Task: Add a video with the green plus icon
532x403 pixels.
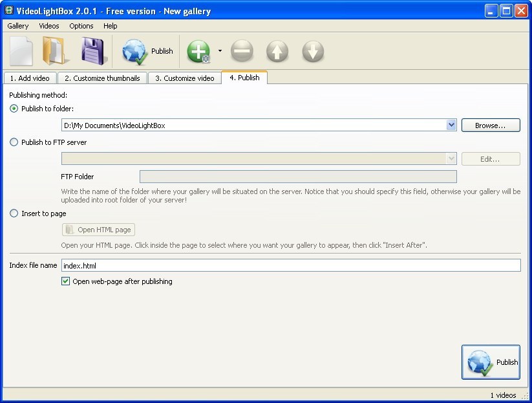Action: pyautogui.click(x=199, y=51)
